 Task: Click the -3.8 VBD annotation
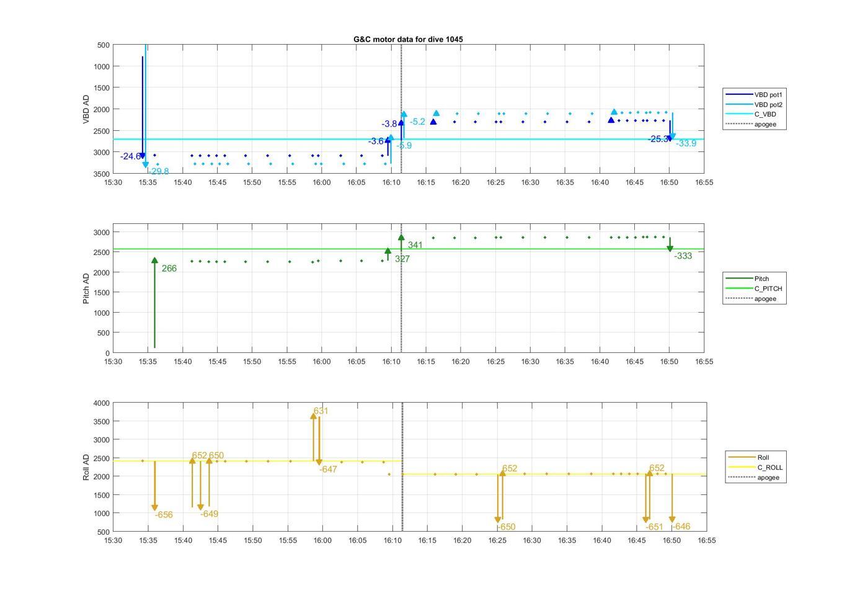(x=389, y=124)
